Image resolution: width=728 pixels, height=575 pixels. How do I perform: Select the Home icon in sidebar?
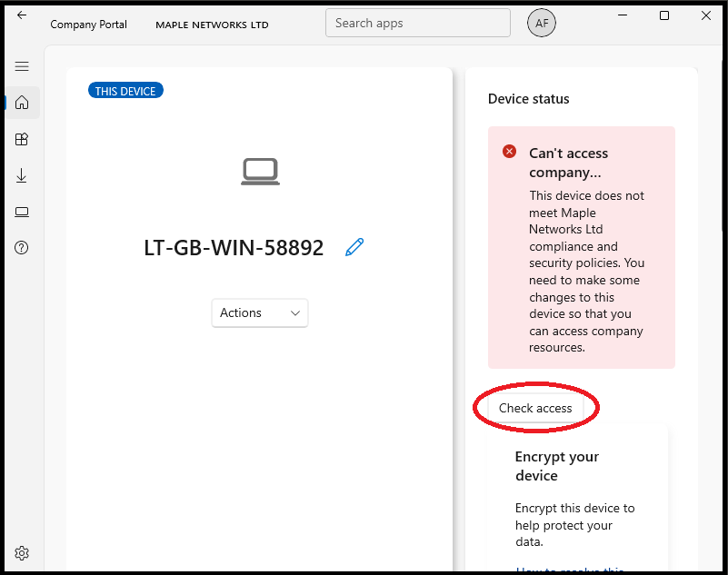coord(22,103)
